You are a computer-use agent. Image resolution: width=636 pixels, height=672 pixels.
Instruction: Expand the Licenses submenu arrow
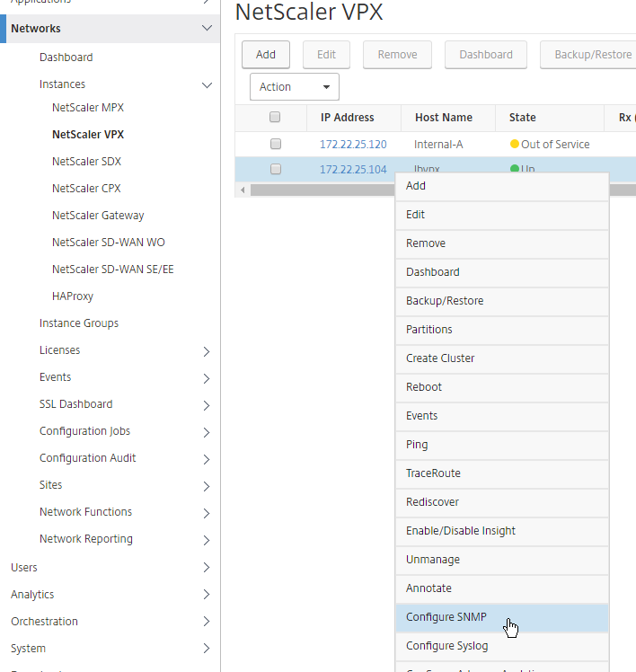click(206, 351)
